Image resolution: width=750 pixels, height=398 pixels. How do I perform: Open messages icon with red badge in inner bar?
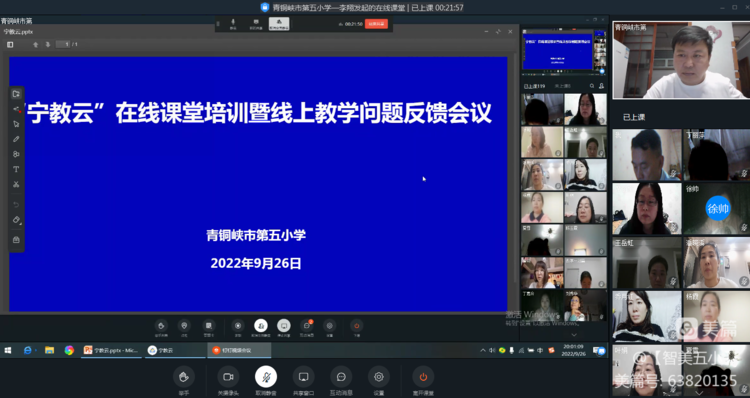tap(307, 326)
